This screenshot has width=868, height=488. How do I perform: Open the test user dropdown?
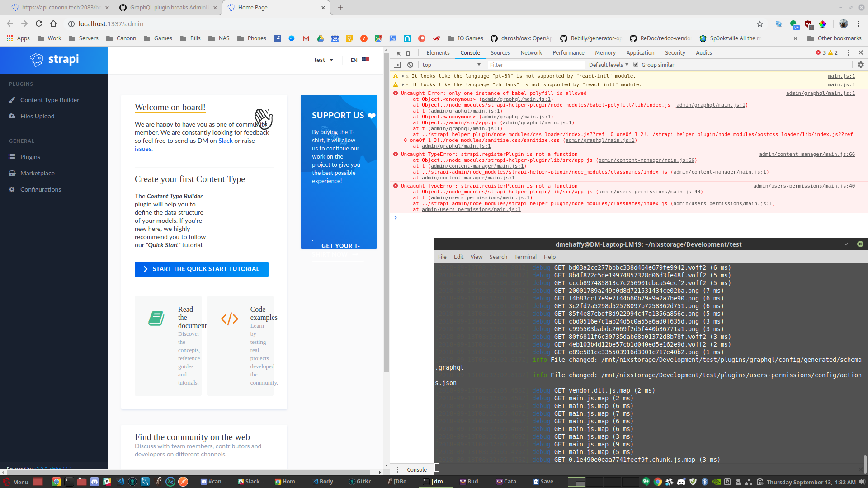323,60
